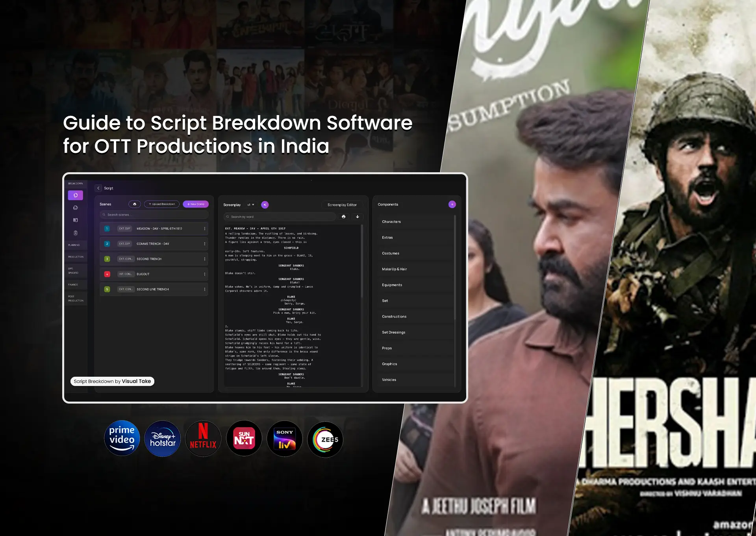
Task: Open the Set component row
Action: coord(415,301)
